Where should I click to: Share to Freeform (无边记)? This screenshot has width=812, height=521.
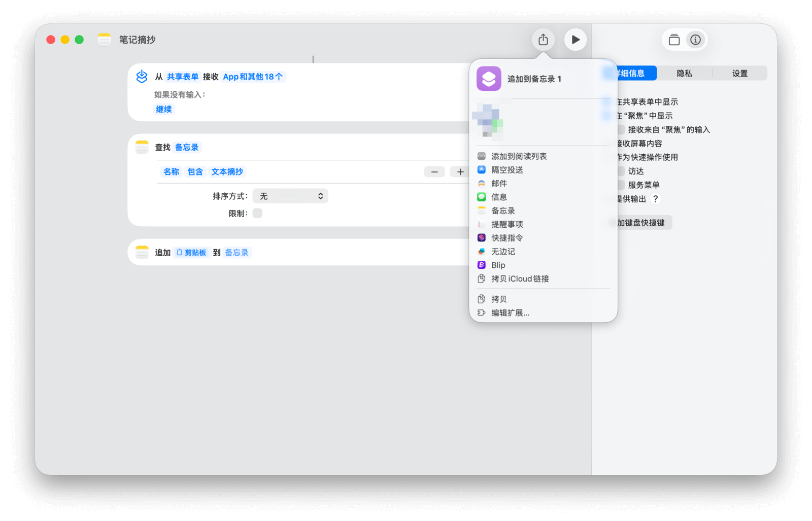[502, 252]
